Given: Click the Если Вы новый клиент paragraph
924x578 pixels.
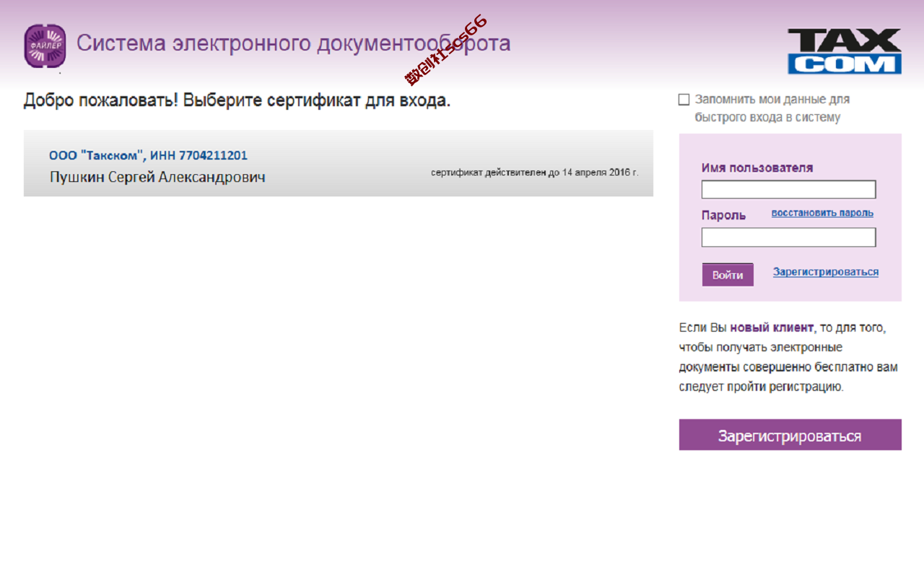Looking at the screenshot, I should 788,357.
